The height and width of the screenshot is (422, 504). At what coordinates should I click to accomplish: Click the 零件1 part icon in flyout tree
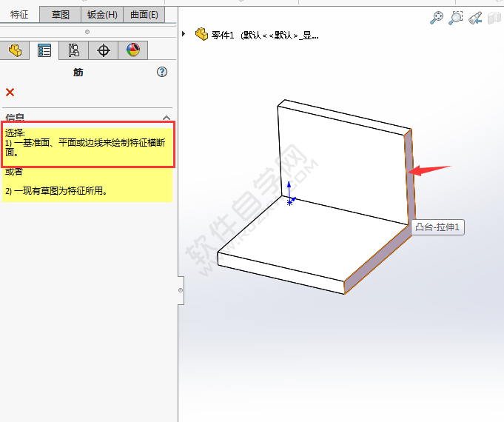(201, 34)
